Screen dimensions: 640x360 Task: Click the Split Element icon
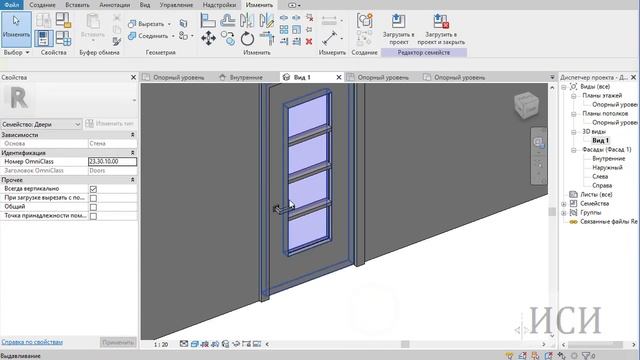(x=284, y=18)
